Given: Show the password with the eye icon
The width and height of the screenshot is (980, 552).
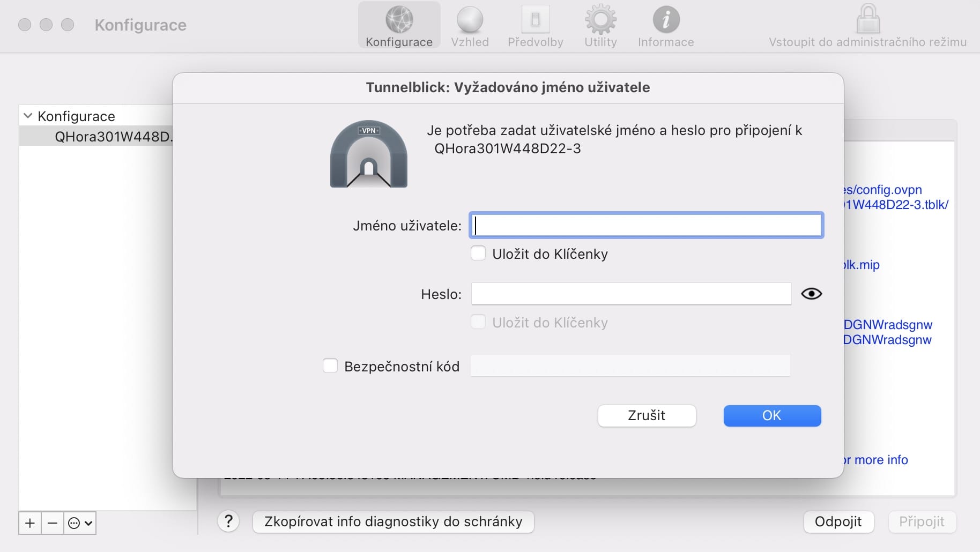Looking at the screenshot, I should tap(811, 294).
